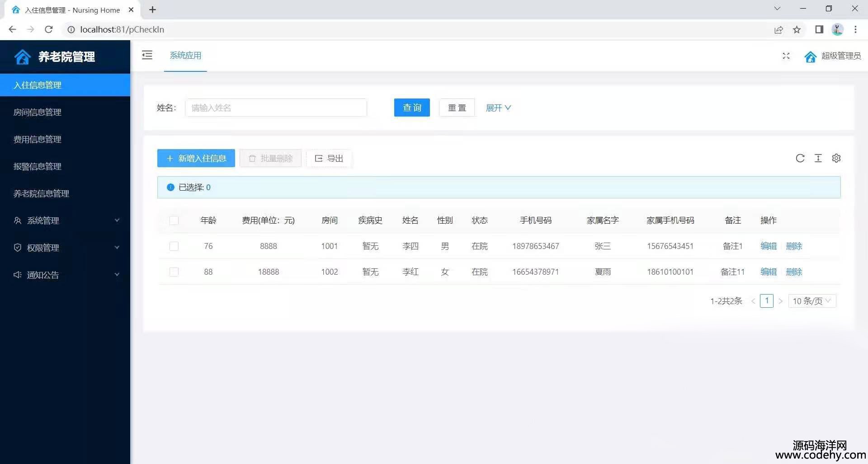Click the 超级管理员 user name
The height and width of the screenshot is (464, 868).
click(x=841, y=56)
